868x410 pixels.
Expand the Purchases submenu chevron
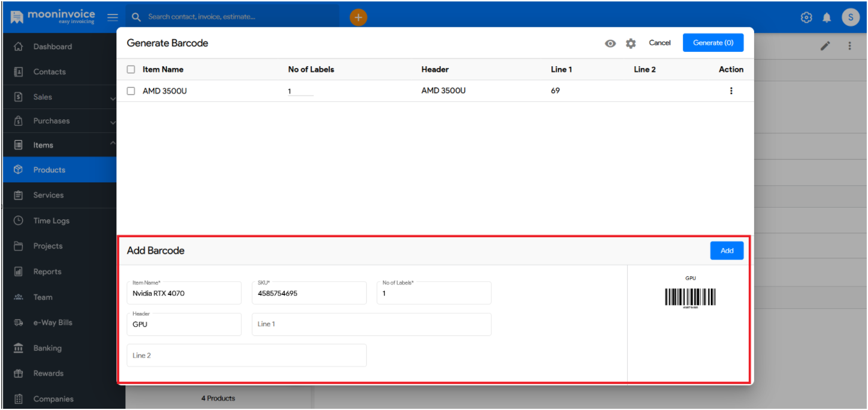(x=113, y=122)
